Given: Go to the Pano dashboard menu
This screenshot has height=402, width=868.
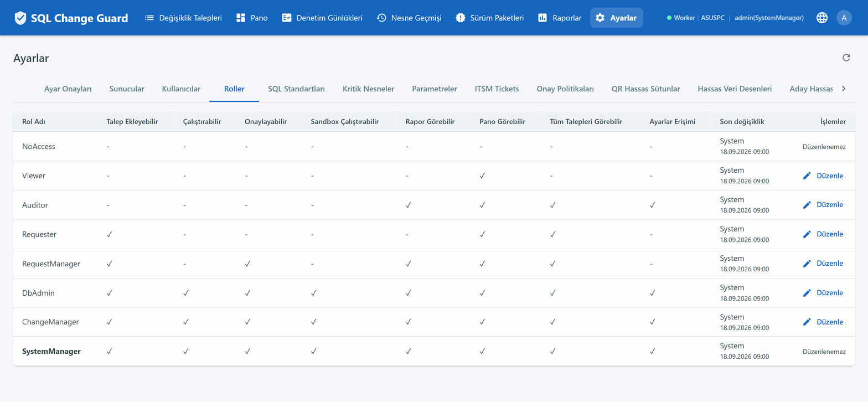Looking at the screenshot, I should coord(252,18).
